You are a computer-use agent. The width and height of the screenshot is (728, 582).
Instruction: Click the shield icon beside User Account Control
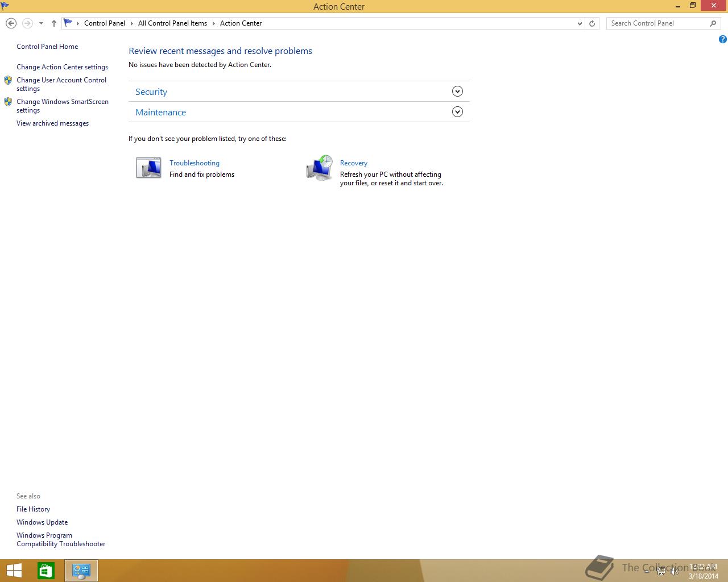tap(8, 80)
